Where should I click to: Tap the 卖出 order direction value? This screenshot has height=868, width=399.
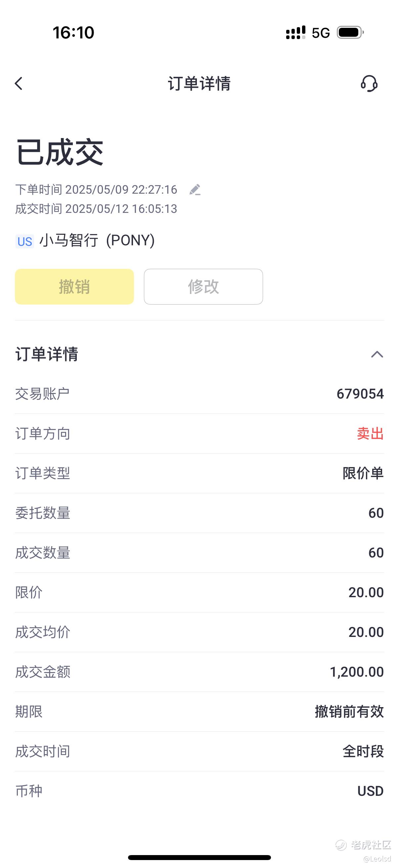point(370,434)
